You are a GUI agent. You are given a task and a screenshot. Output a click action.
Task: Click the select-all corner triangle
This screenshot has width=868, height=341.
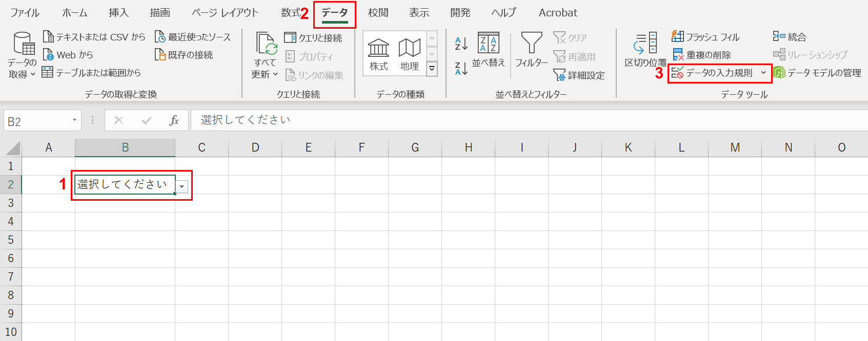[13, 148]
